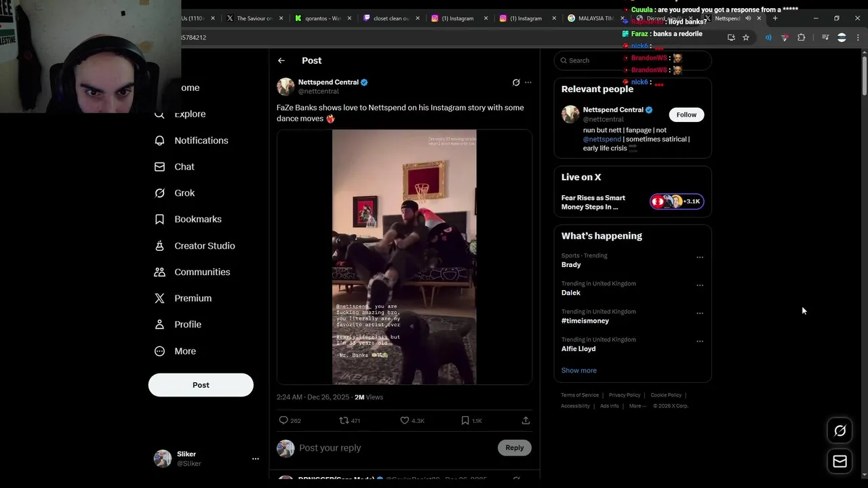Viewport: 868px width, 488px height.
Task: Open more options for Dalek trend
Action: 700,285
